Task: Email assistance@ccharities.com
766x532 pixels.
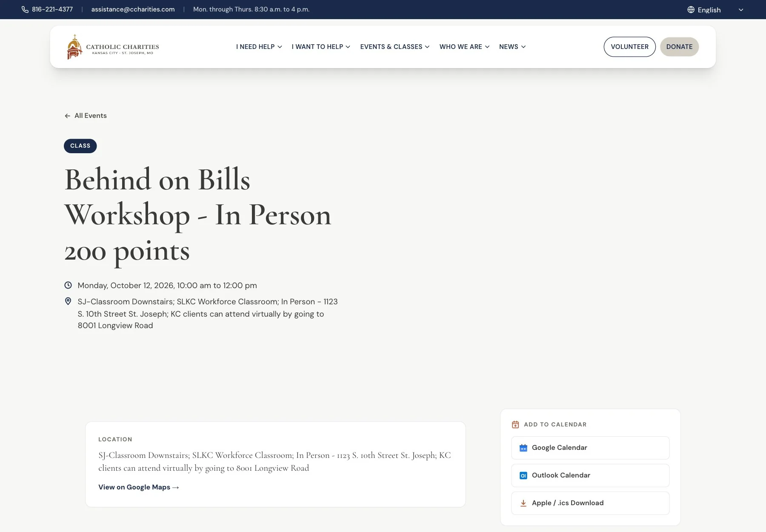Action: [133, 9]
